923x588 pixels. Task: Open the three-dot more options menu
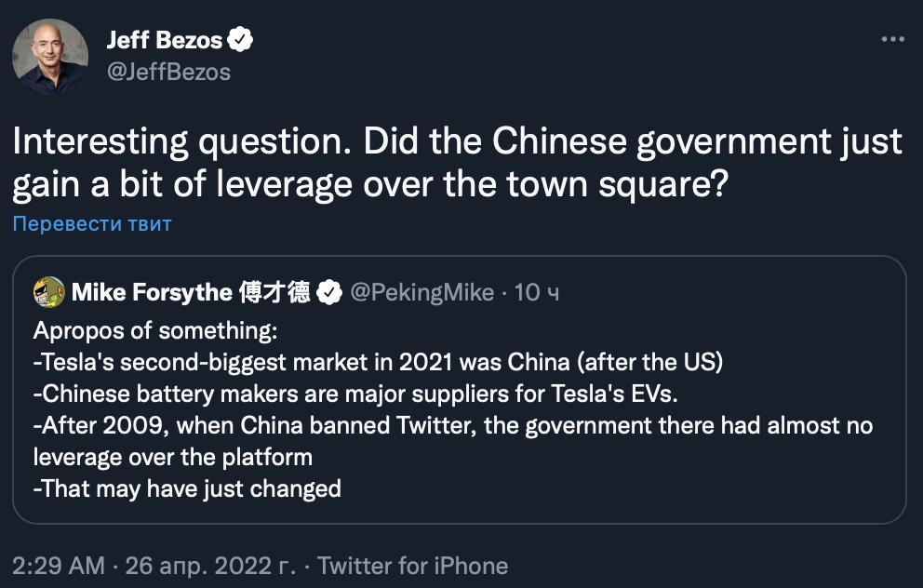click(891, 40)
